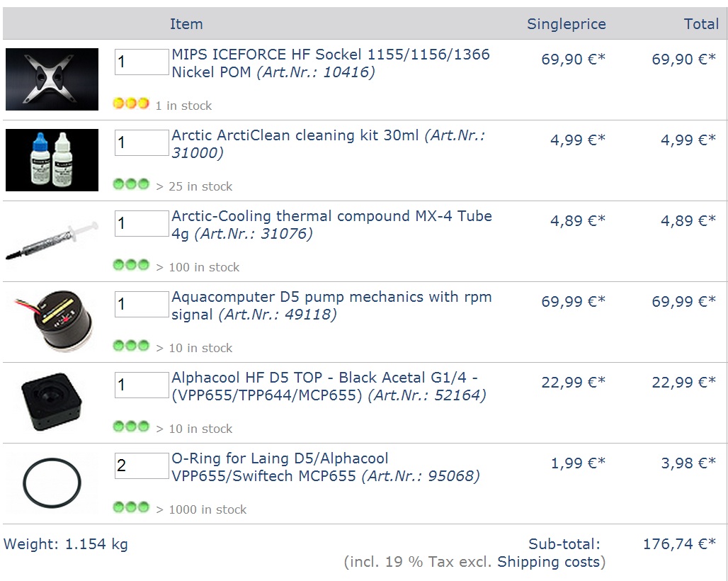Open the ArctiClean cleaning kit product image
The height and width of the screenshot is (581, 728).
52,160
